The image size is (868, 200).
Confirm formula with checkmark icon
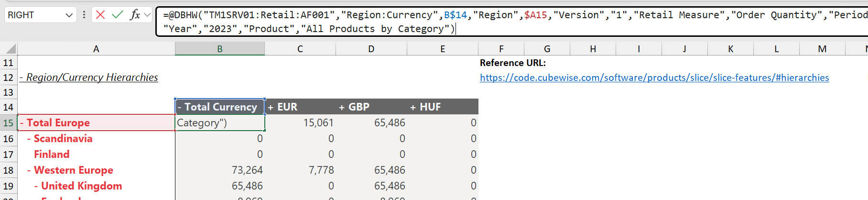point(118,15)
